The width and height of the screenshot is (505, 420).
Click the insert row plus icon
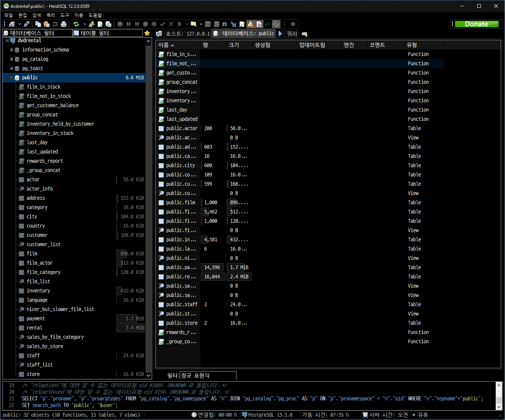(x=146, y=24)
